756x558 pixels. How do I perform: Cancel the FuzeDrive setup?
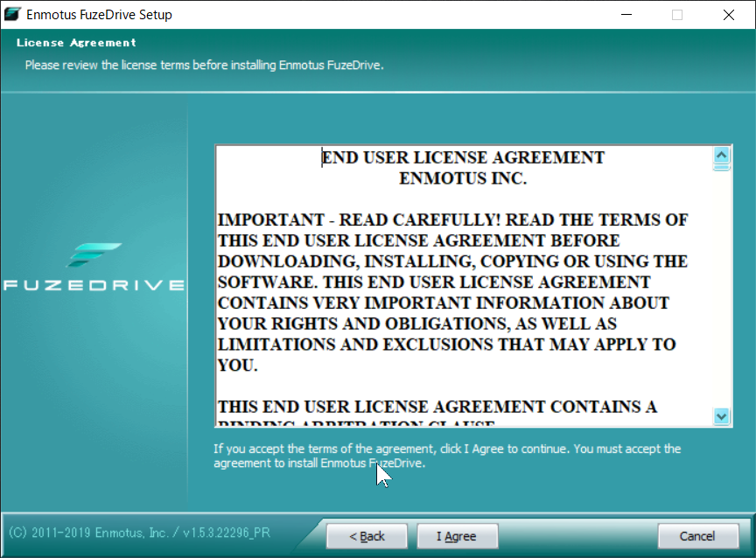tap(697, 536)
